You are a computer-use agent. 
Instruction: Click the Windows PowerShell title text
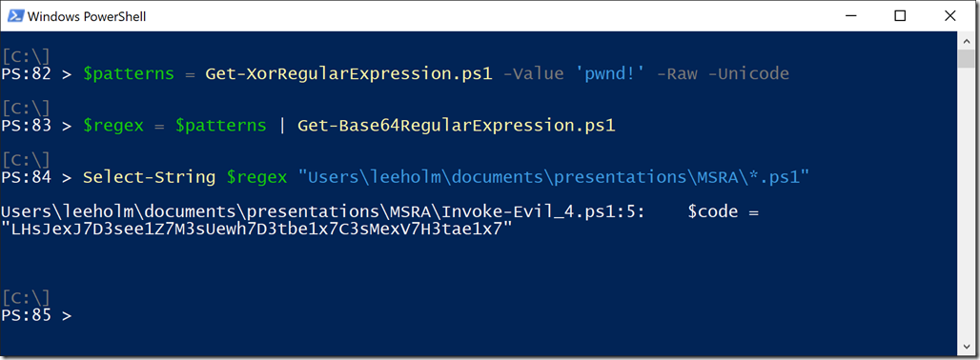tap(86, 17)
